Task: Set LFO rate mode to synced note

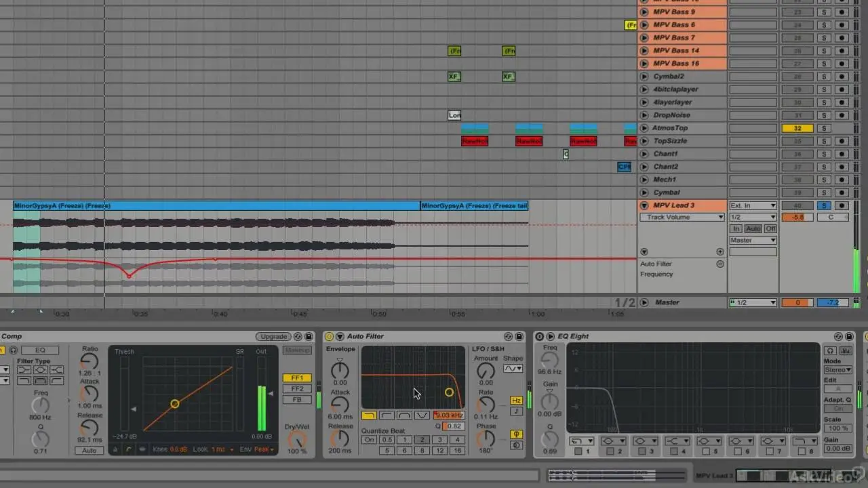Action: coord(516,411)
